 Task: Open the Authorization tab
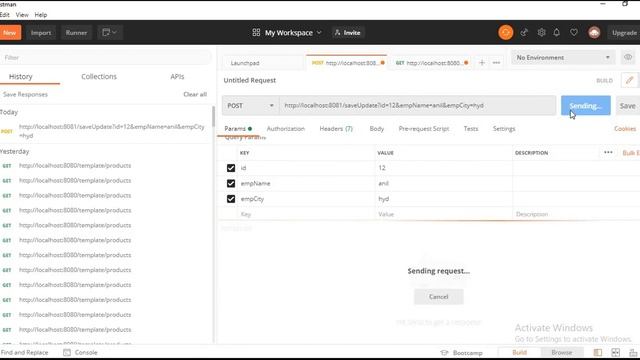[286, 129]
